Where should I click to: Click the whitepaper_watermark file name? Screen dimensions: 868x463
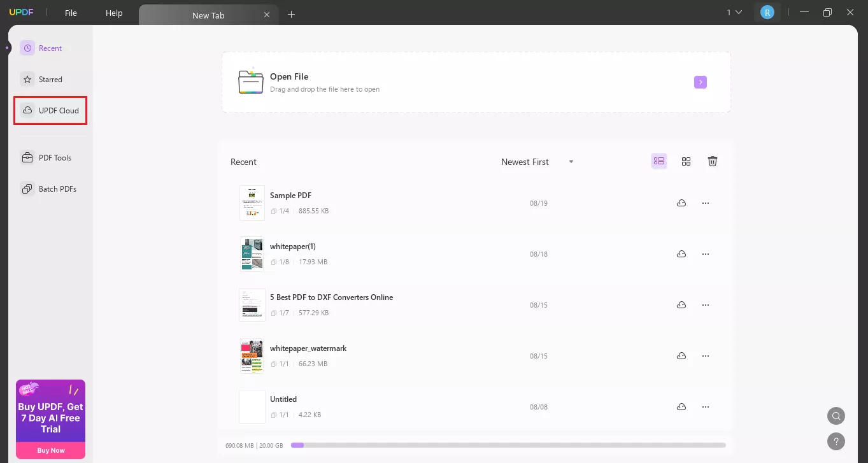[308, 348]
